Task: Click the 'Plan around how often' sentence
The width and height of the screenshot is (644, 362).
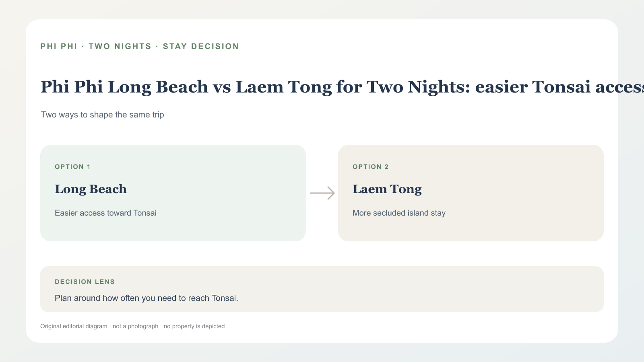Action: 147,298
